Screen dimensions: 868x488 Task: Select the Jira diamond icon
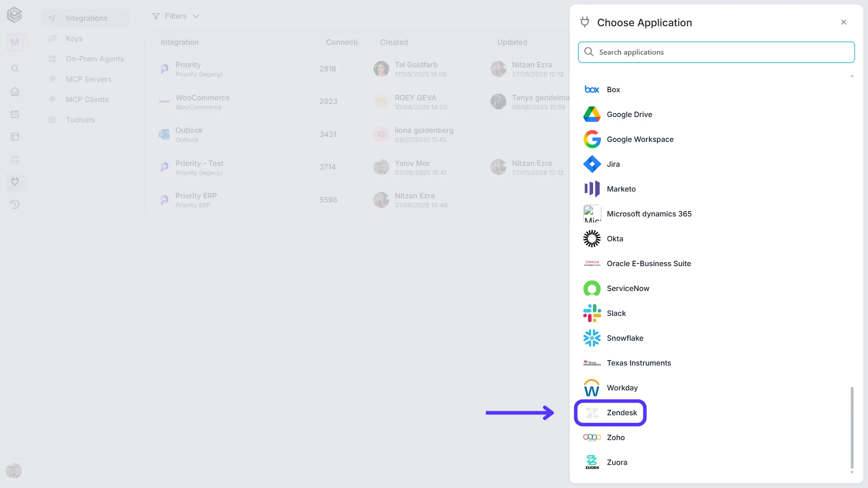pyautogui.click(x=592, y=164)
